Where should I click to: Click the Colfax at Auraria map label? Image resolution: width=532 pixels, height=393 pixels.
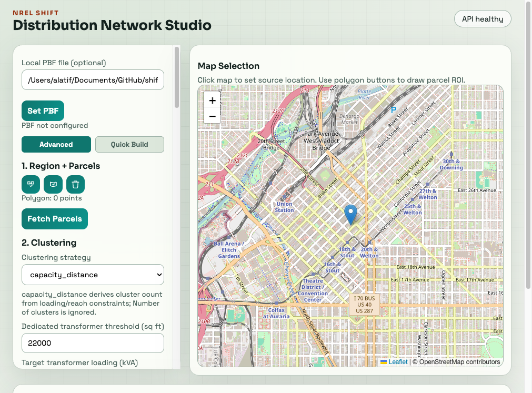[x=276, y=313]
